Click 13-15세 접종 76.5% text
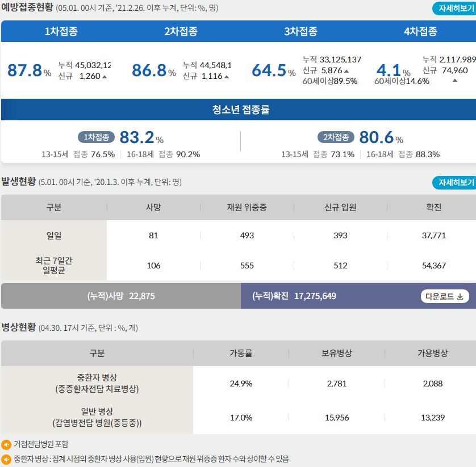476x467 pixels. pos(78,154)
